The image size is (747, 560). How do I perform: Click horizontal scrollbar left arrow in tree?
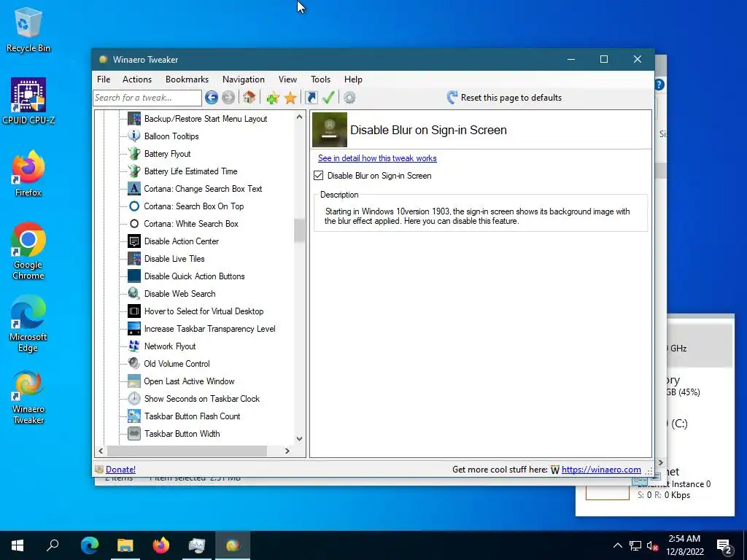tap(101, 451)
